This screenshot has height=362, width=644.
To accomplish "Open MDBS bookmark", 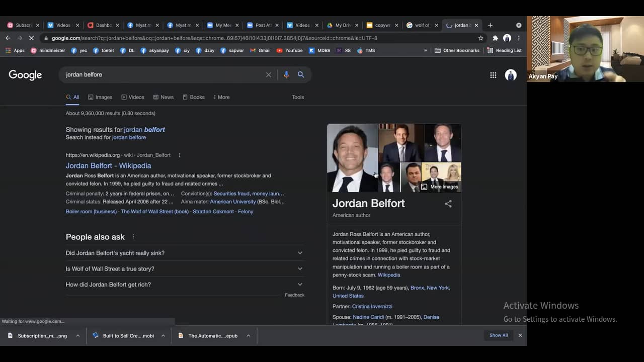I will pyautogui.click(x=319, y=50).
